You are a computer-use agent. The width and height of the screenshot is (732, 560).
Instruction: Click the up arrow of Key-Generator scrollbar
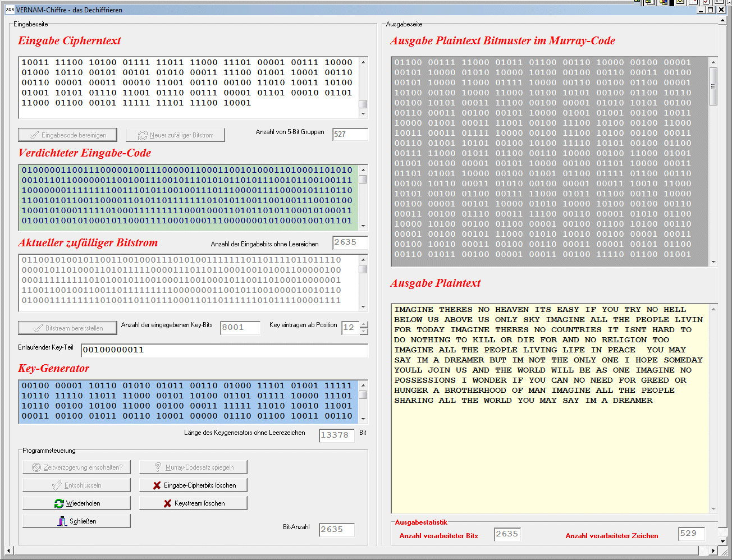[x=363, y=385]
